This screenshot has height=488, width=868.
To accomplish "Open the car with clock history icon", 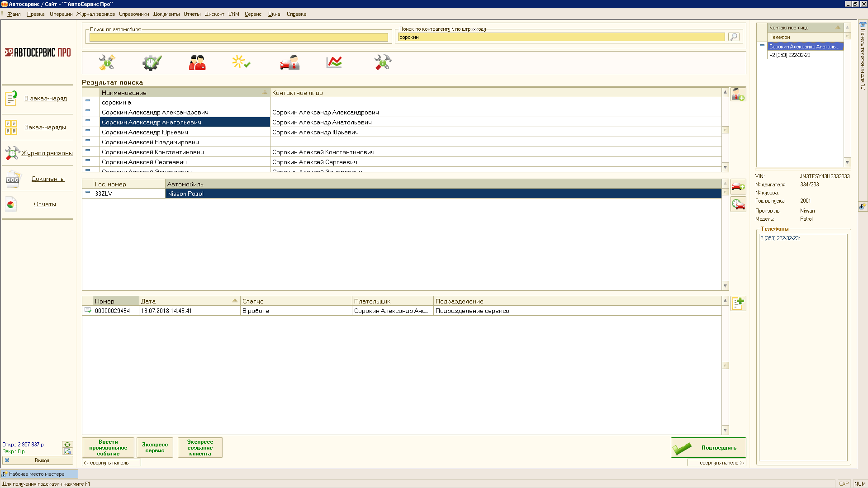I will (x=738, y=204).
